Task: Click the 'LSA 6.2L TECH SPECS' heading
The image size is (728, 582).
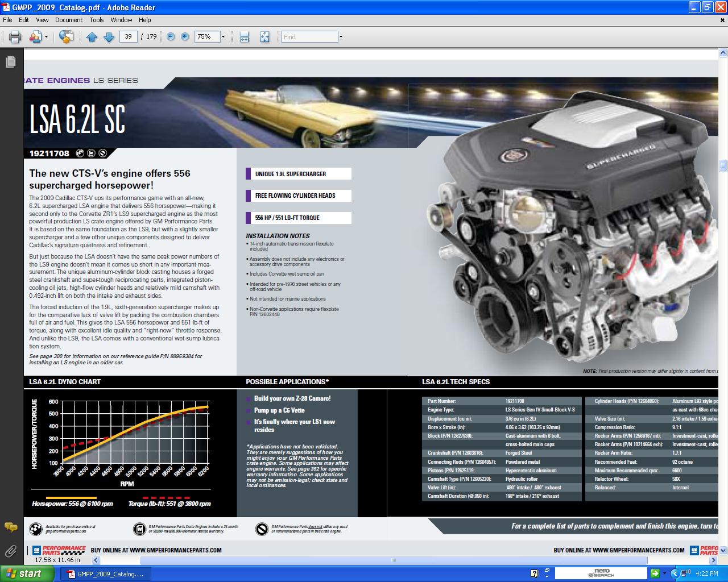Action: coord(456,382)
